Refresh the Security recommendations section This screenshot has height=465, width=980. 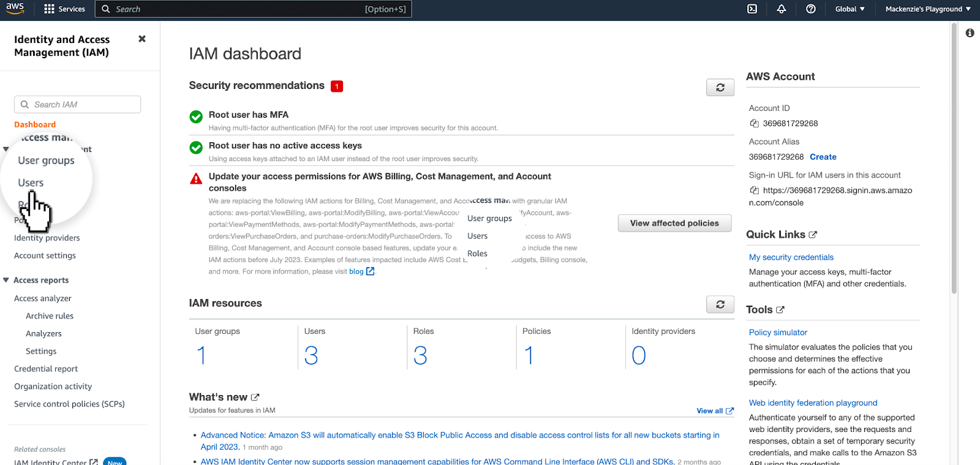[720, 88]
